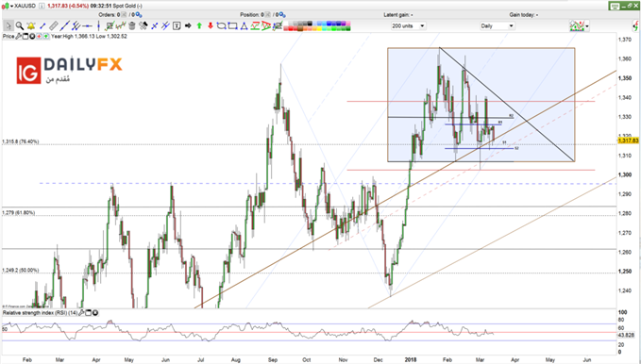Click the Sep label on time axis
641x364 pixels.
(x=273, y=359)
